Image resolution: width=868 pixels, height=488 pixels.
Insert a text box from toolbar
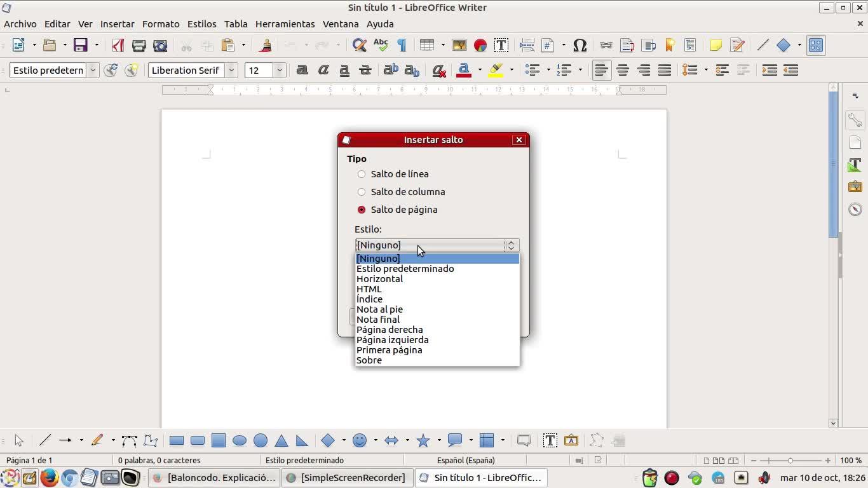[501, 45]
